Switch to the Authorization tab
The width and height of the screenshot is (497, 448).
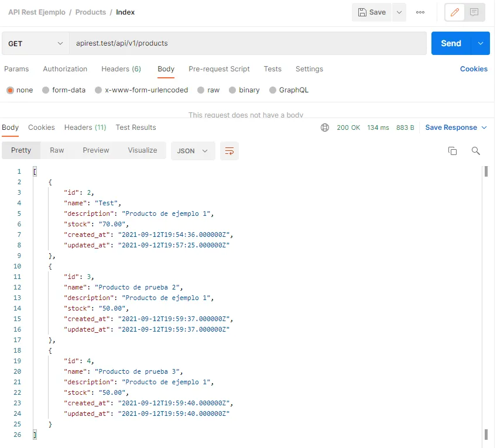[x=65, y=69]
